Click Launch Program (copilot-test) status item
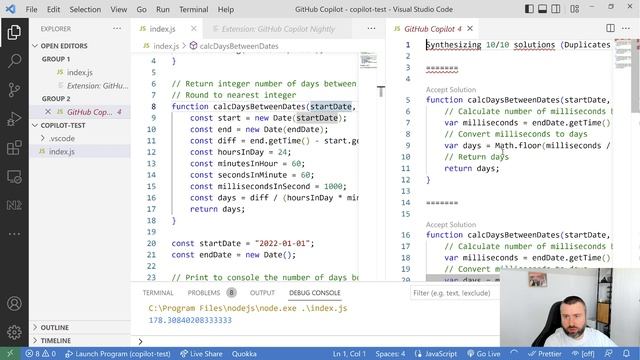Image resolution: width=640 pixels, height=360 pixels. coord(118,353)
